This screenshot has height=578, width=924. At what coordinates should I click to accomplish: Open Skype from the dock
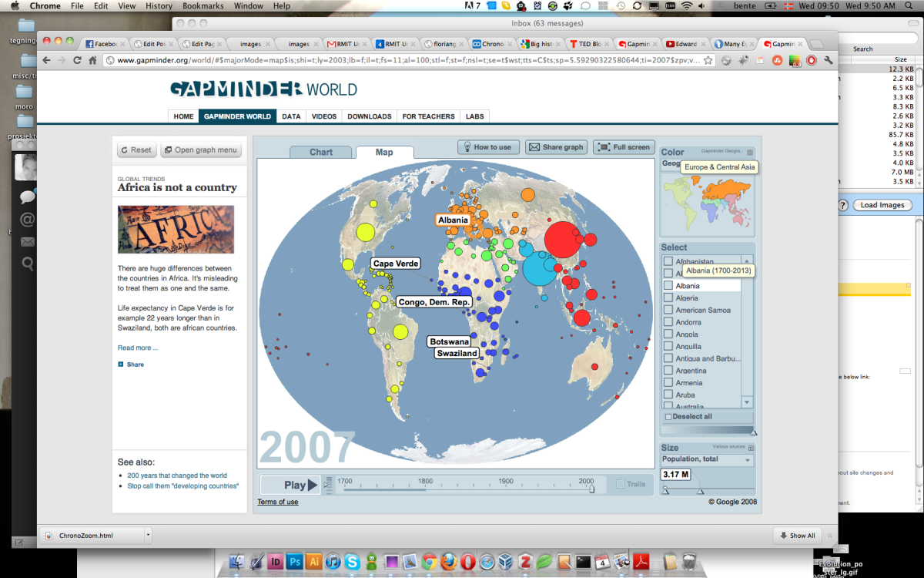click(353, 562)
